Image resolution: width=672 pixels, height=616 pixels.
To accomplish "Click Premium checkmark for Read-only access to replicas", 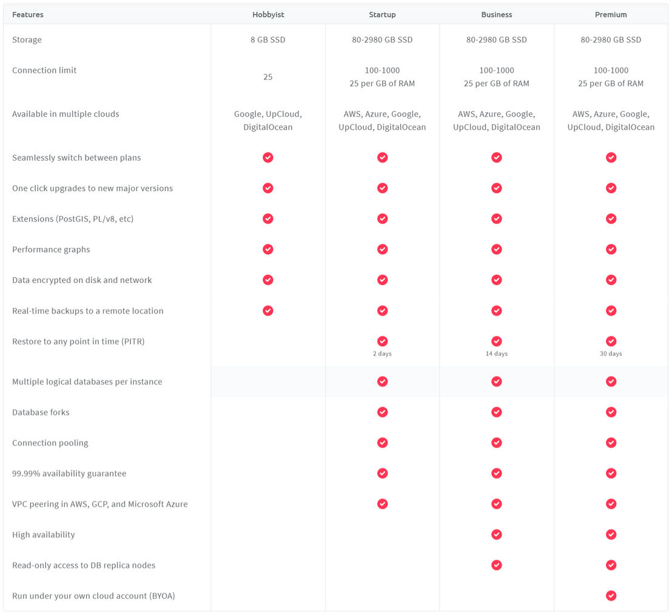I will click(x=611, y=565).
